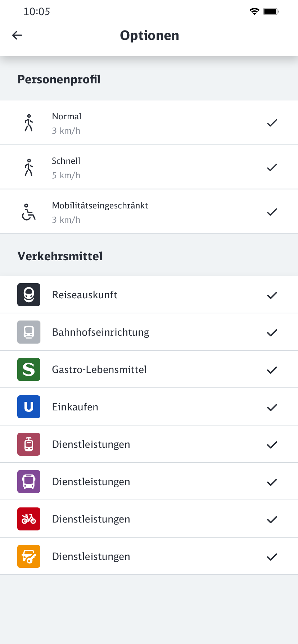Screen dimensions: 298x644
Task: Select the Gastro-Lebensmittel label
Action: click(99, 369)
